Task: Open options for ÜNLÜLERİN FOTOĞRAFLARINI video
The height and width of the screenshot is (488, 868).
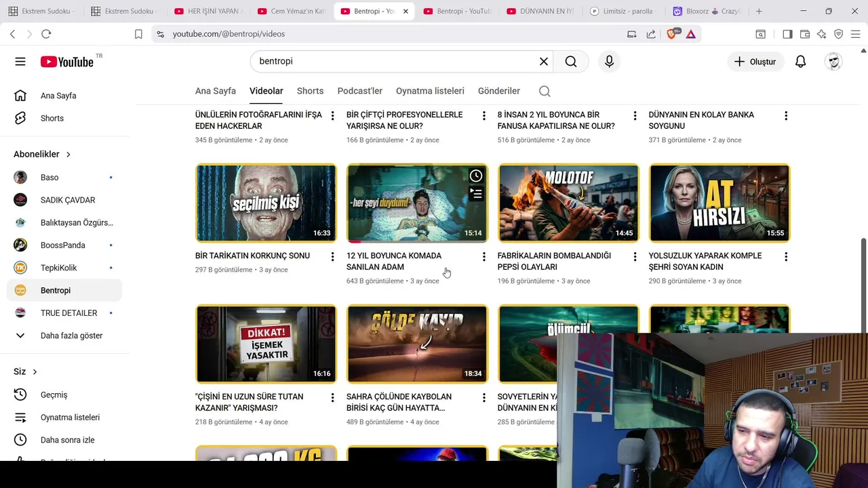Action: (332, 116)
